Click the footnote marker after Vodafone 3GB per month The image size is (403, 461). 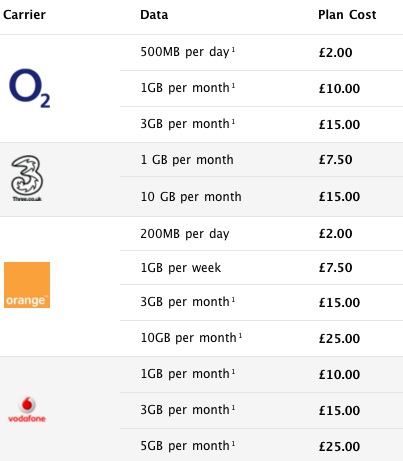pos(233,408)
